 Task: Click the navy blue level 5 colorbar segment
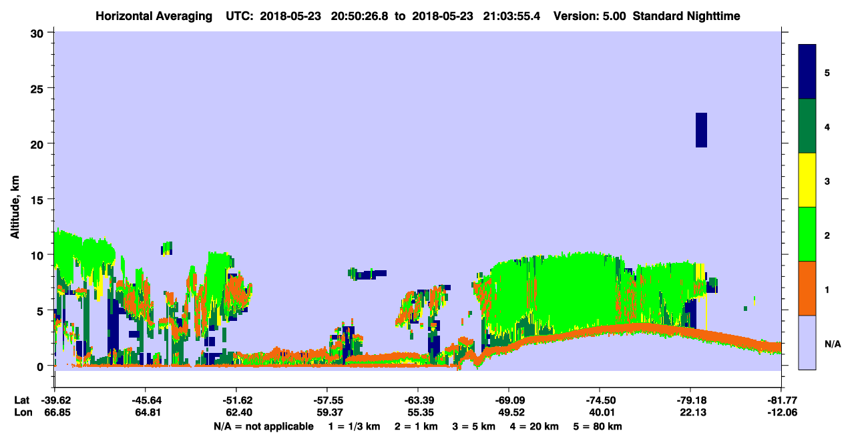pyautogui.click(x=807, y=72)
